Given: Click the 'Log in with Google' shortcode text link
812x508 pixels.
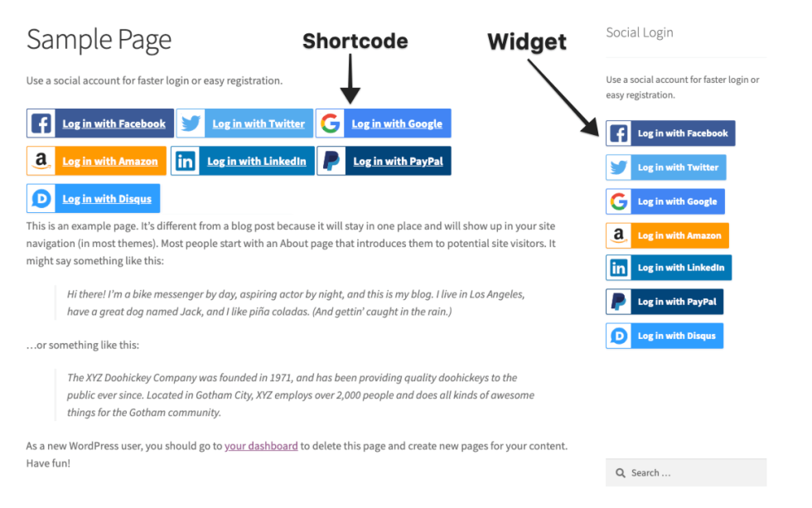Looking at the screenshot, I should tap(397, 123).
